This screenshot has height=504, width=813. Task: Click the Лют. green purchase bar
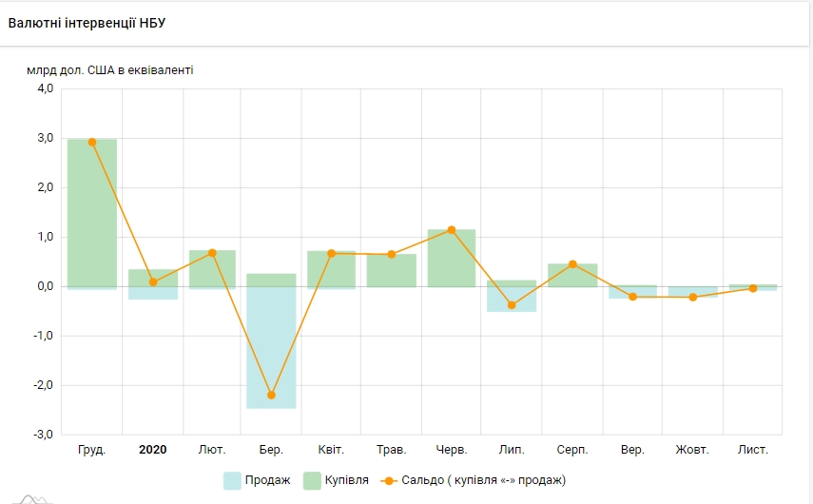[x=212, y=268]
